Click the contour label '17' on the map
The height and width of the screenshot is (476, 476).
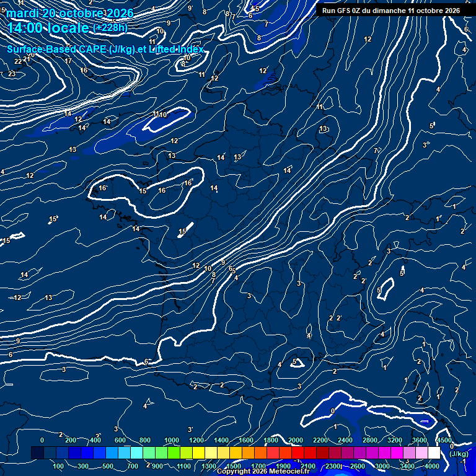(x=68, y=61)
